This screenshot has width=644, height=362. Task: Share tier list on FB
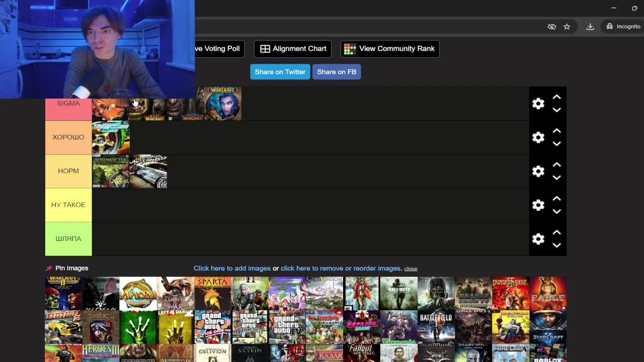(337, 72)
